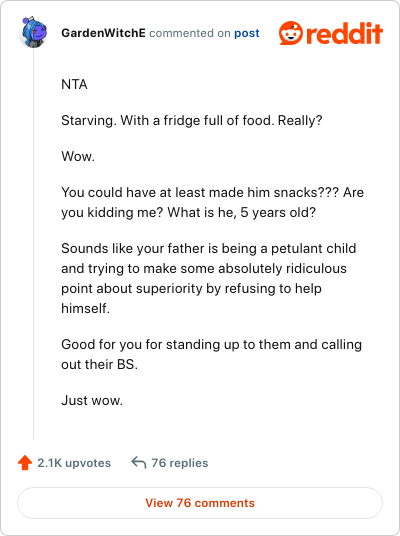Click the standalone "Wow." line
400x536 pixels.
click(78, 157)
